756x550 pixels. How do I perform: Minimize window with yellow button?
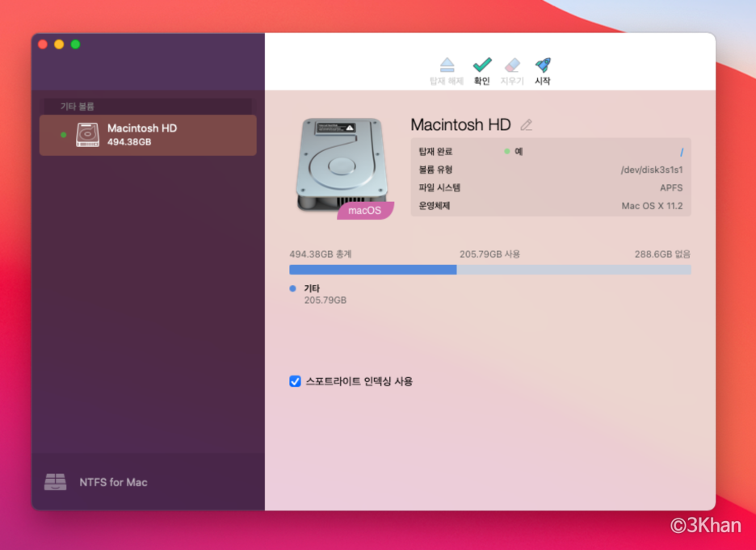tap(59, 44)
